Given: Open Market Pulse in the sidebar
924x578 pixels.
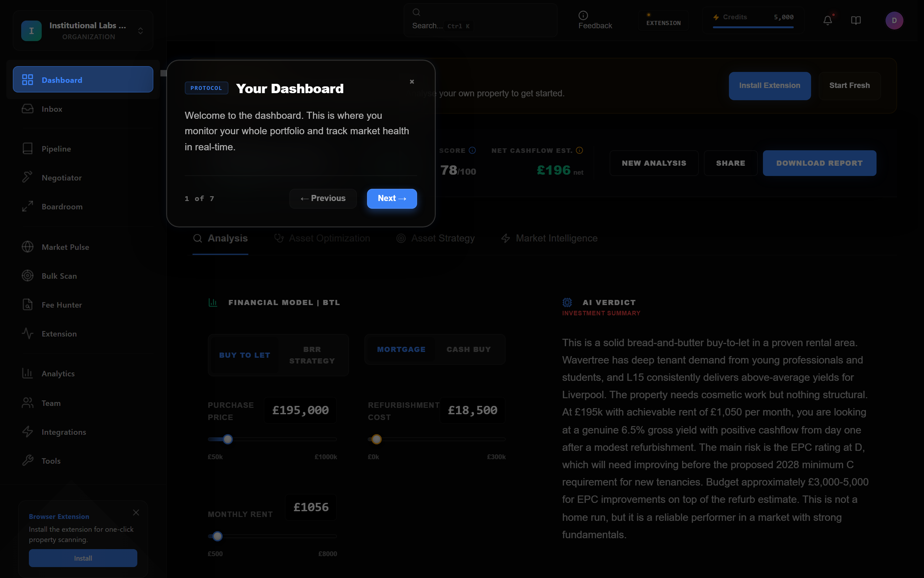Looking at the screenshot, I should (x=83, y=247).
